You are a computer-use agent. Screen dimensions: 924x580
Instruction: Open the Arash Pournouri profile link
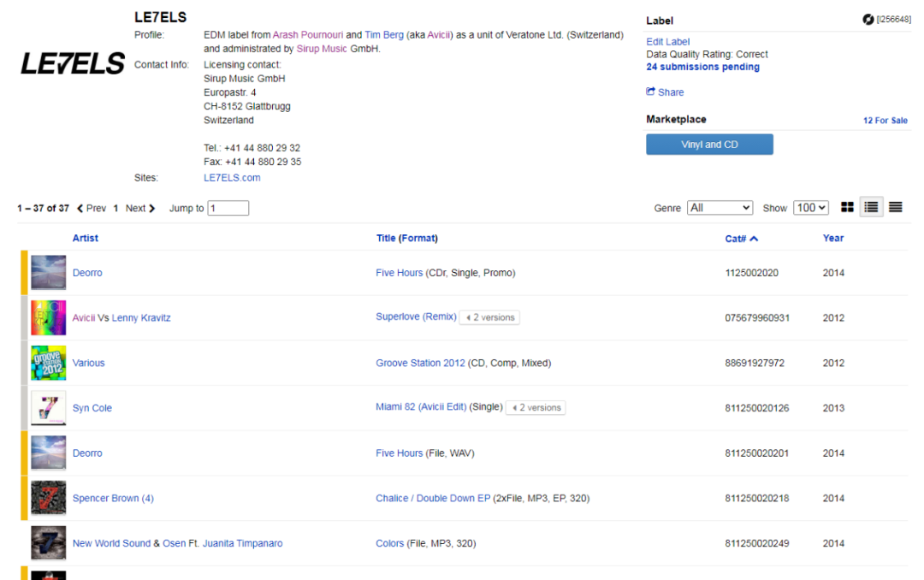point(308,35)
